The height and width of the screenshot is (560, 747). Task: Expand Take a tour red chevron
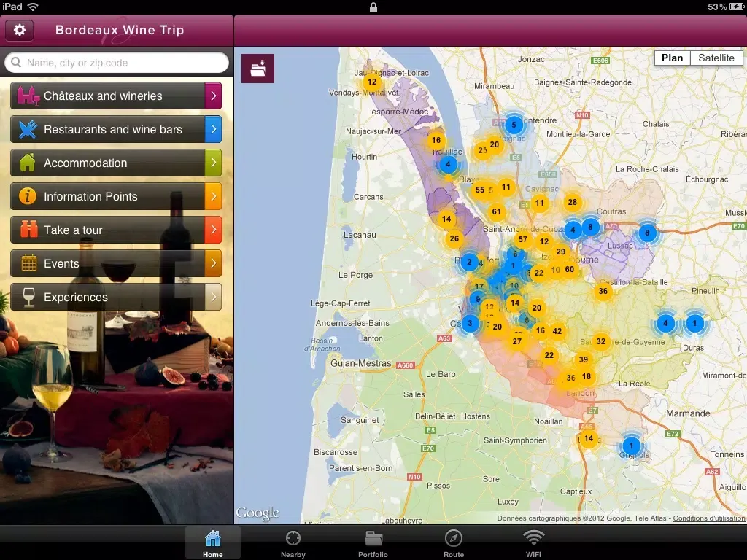click(x=213, y=230)
